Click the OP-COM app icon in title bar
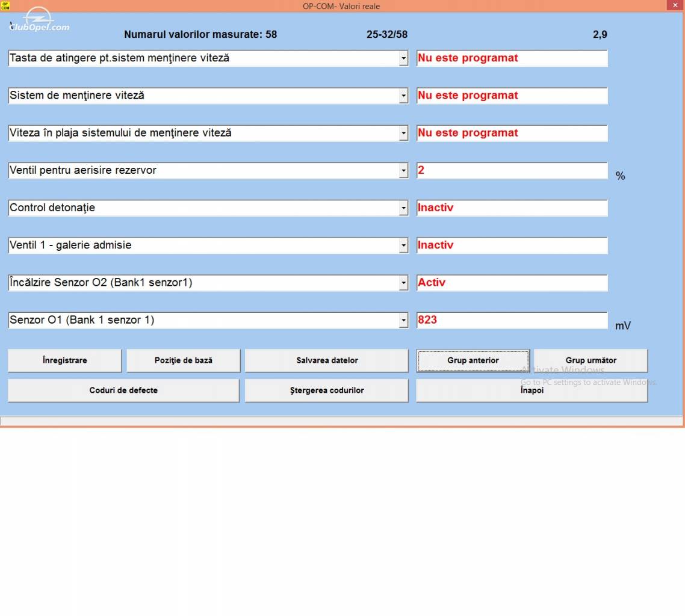The image size is (685, 616). (5, 5)
